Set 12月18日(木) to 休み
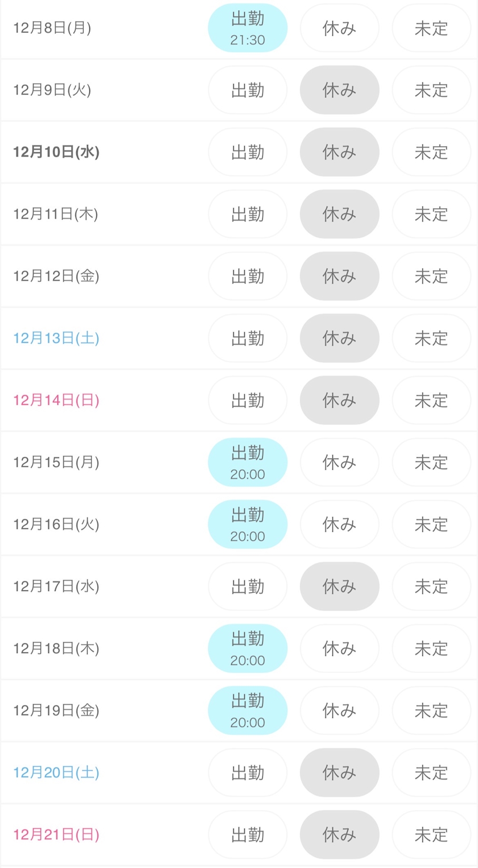 [x=339, y=648]
